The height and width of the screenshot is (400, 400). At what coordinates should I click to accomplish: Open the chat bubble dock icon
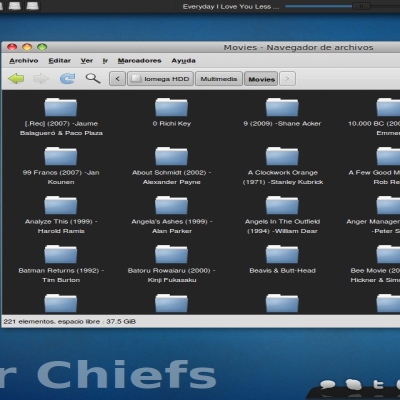328,385
